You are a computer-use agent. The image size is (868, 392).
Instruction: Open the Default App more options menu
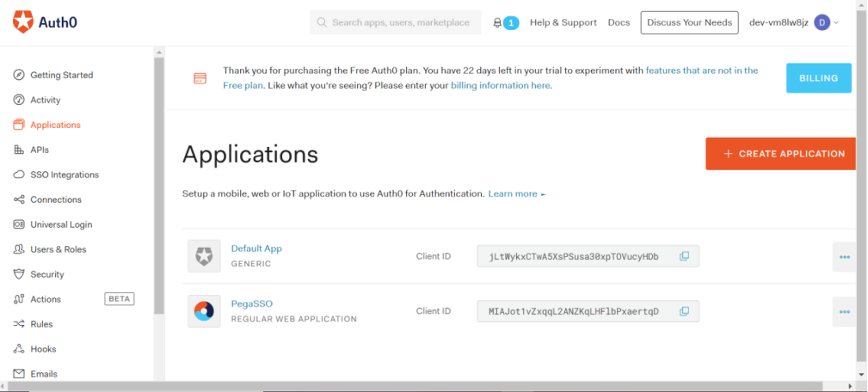click(x=844, y=256)
